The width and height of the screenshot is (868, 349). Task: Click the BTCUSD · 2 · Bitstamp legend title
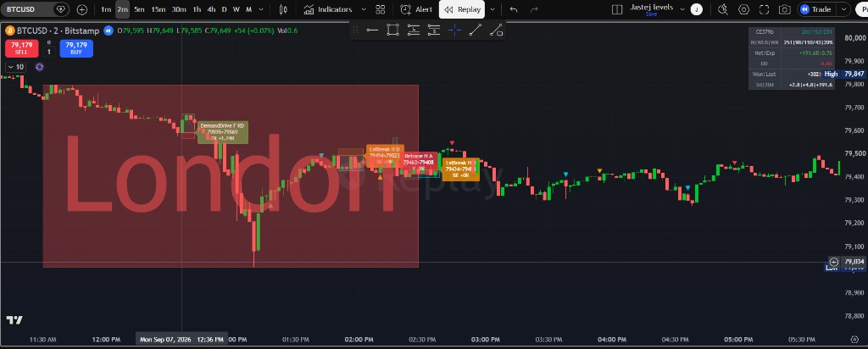58,31
